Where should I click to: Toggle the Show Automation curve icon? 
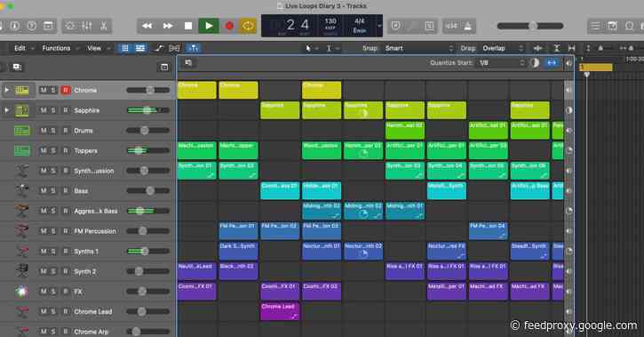(158, 48)
